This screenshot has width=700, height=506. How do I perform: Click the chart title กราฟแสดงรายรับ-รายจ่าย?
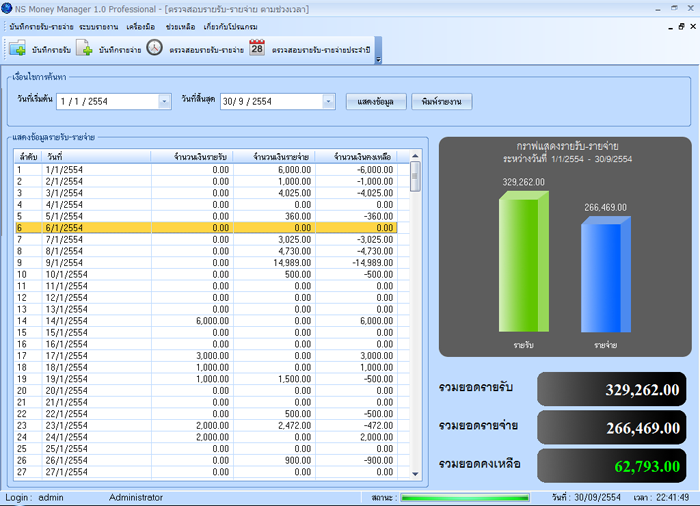coord(567,146)
